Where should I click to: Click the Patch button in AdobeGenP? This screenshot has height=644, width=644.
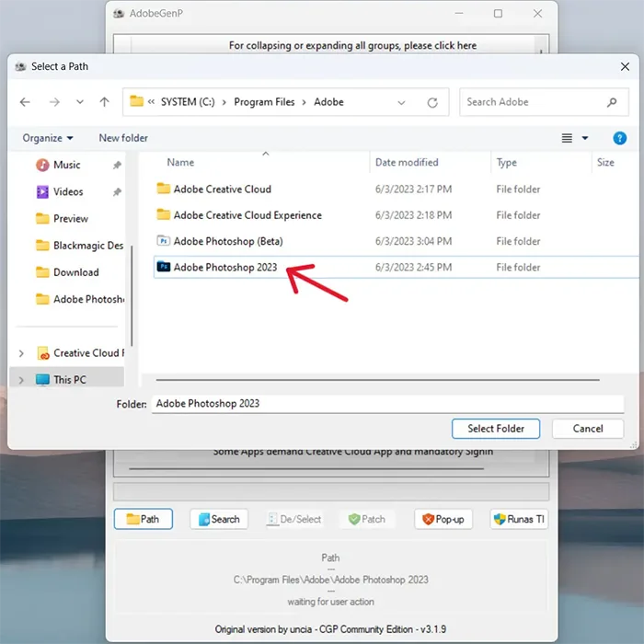(367, 519)
